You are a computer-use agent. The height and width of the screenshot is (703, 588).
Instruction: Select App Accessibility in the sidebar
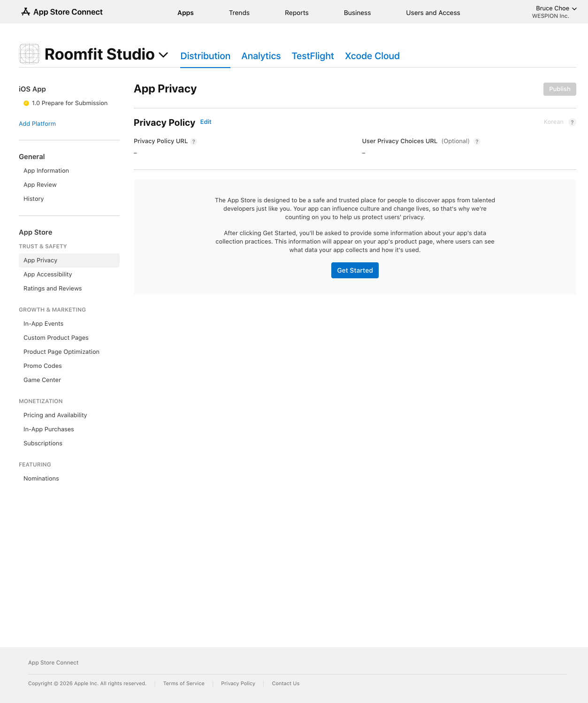[x=48, y=275]
